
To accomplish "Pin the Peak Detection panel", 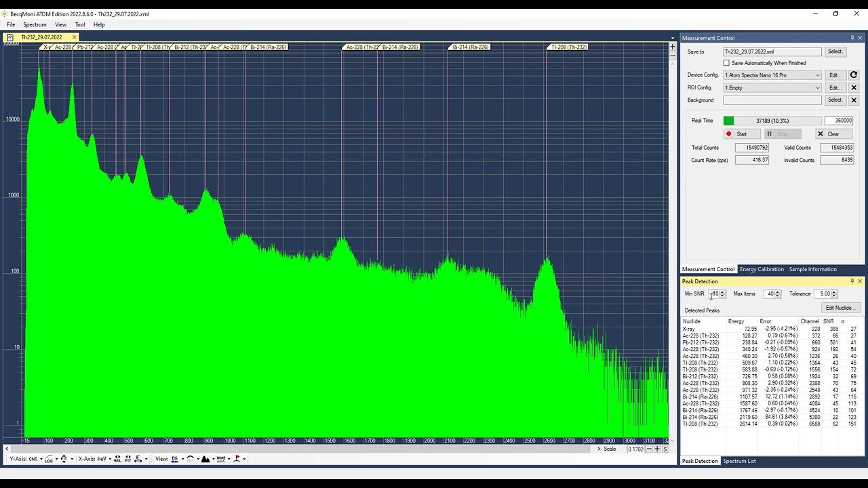I will tap(852, 281).
